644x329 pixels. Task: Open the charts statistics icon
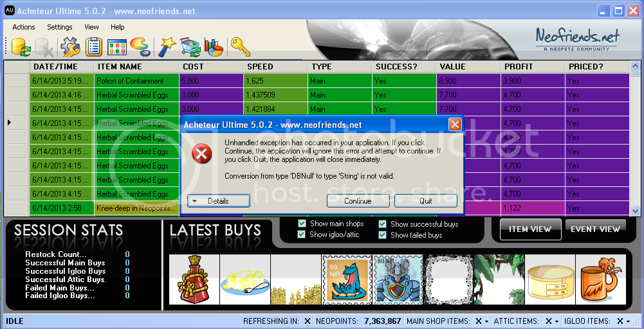pos(213,47)
